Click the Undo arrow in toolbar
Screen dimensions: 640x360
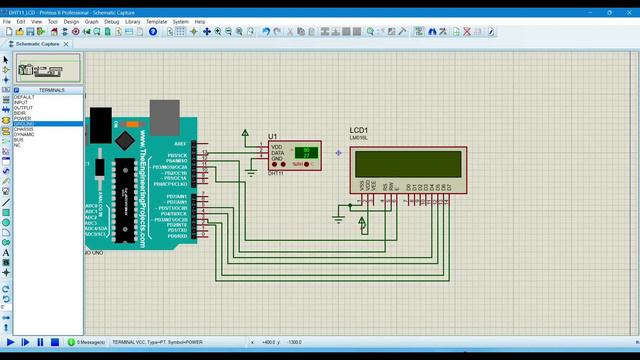click(266, 31)
